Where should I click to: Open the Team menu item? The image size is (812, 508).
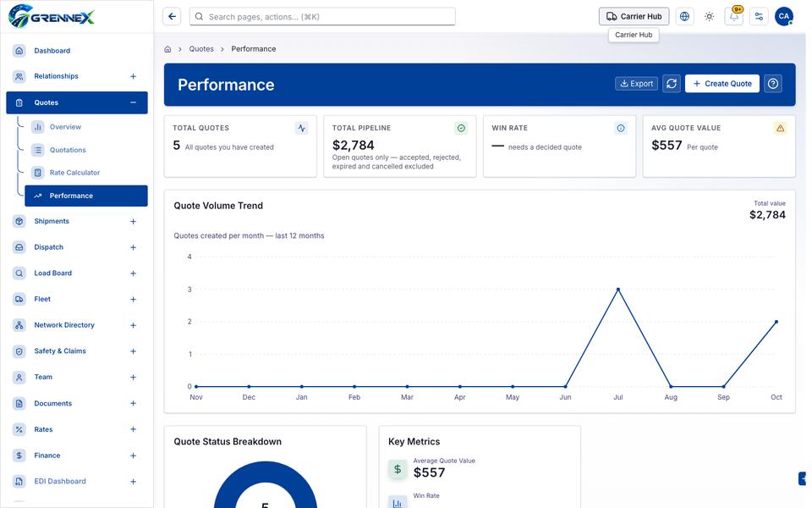(x=77, y=377)
